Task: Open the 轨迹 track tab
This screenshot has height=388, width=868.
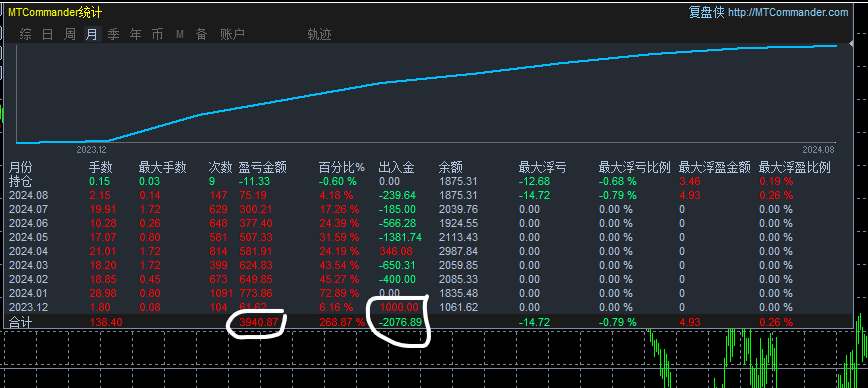Action: click(319, 34)
